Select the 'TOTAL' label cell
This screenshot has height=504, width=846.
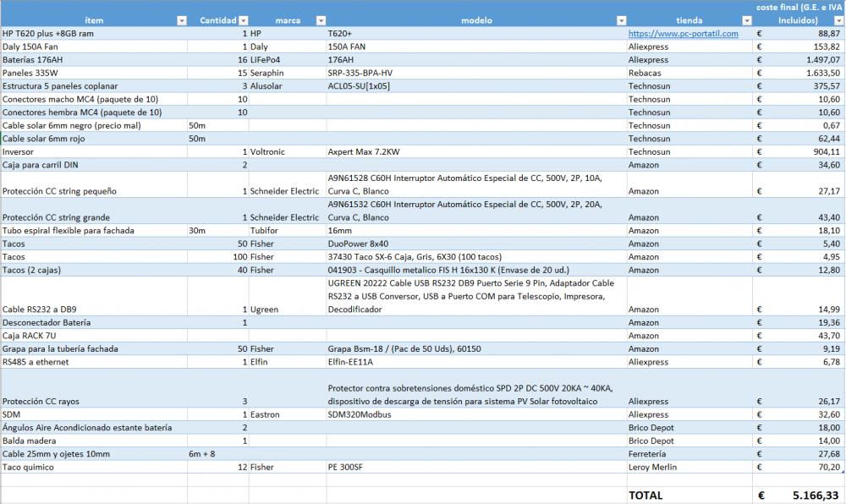(x=689, y=496)
